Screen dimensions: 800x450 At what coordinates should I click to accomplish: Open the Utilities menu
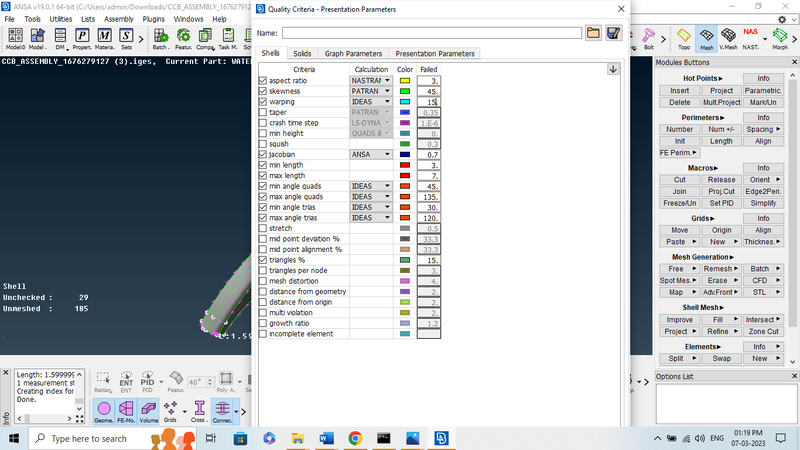point(61,19)
